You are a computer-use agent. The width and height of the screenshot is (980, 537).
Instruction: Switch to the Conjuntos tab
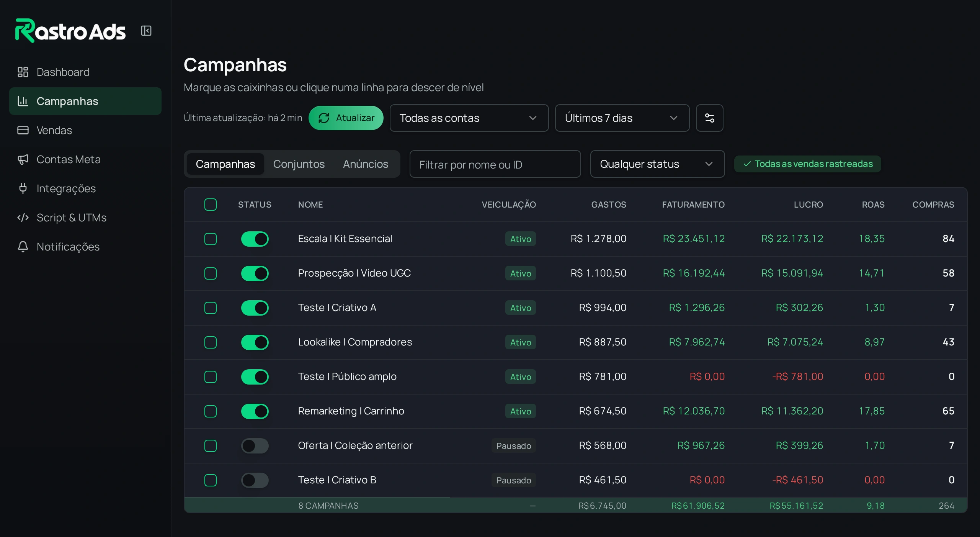[299, 164]
